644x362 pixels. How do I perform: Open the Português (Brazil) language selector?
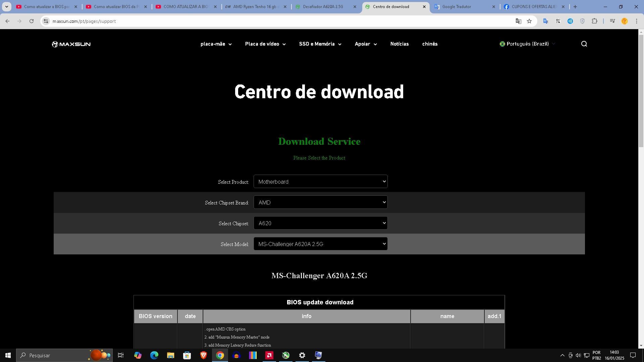(x=527, y=44)
